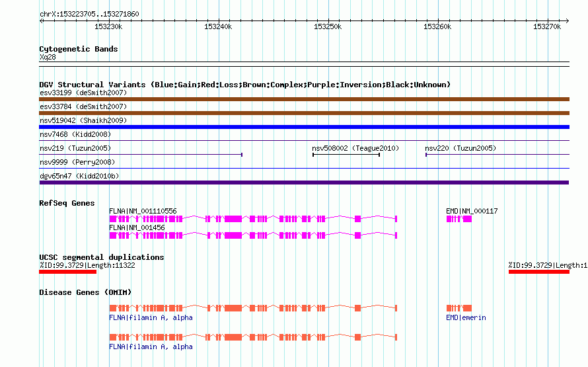Click the EMD|NM_000117 gene label
The image size is (588, 367).
472,211
